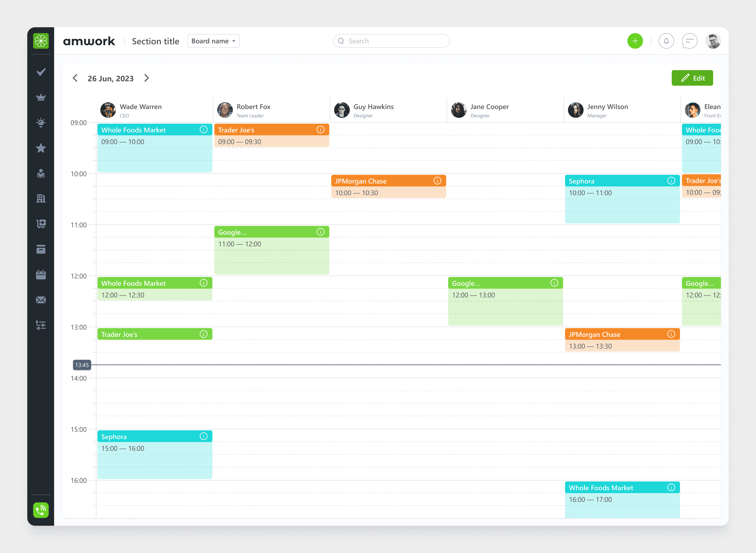The height and width of the screenshot is (553, 756).
Task: Go to next day with right chevron
Action: [146, 78]
